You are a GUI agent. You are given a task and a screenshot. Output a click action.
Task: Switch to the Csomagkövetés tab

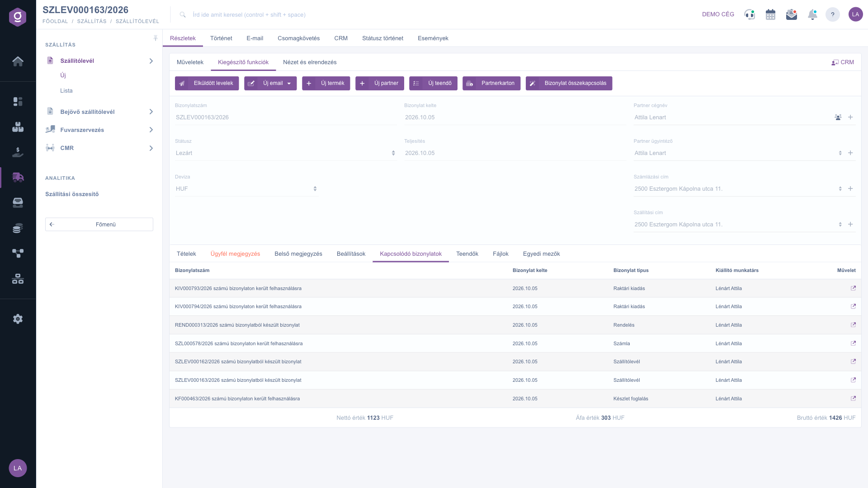click(298, 38)
